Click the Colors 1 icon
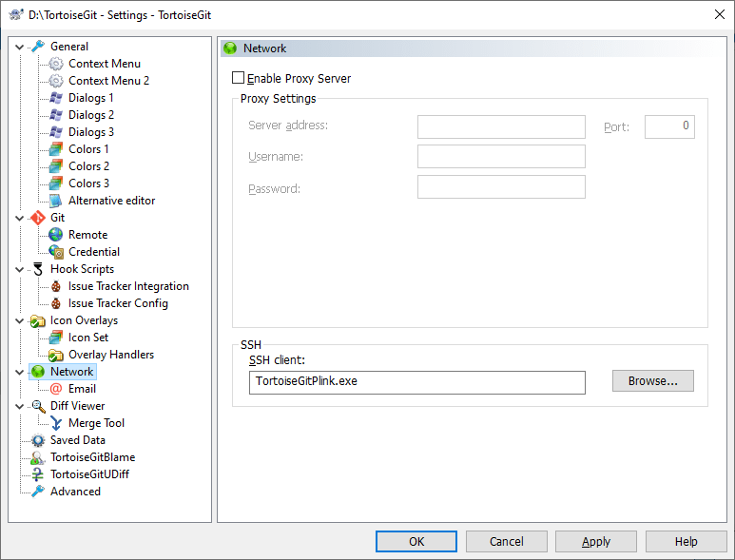This screenshot has width=735, height=560. [x=56, y=149]
